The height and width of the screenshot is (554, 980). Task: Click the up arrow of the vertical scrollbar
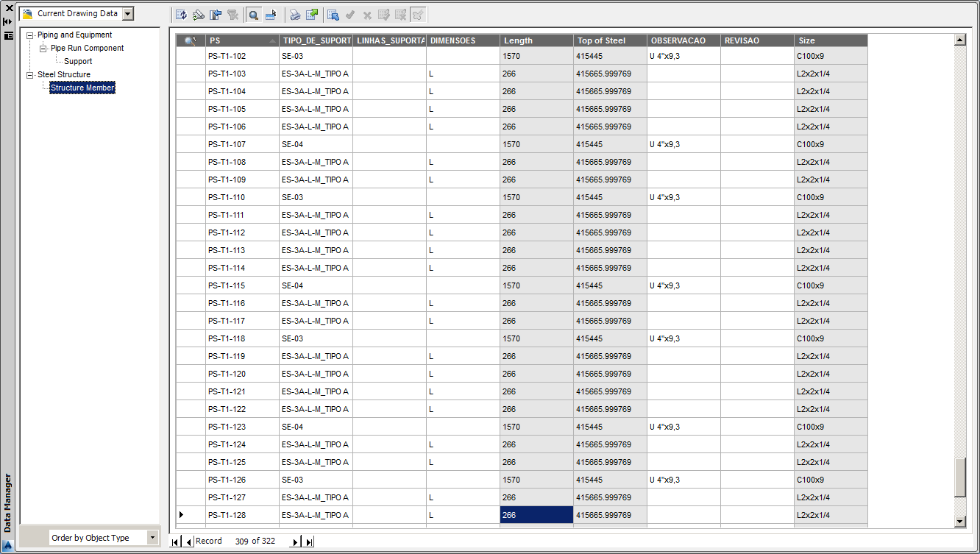point(959,40)
